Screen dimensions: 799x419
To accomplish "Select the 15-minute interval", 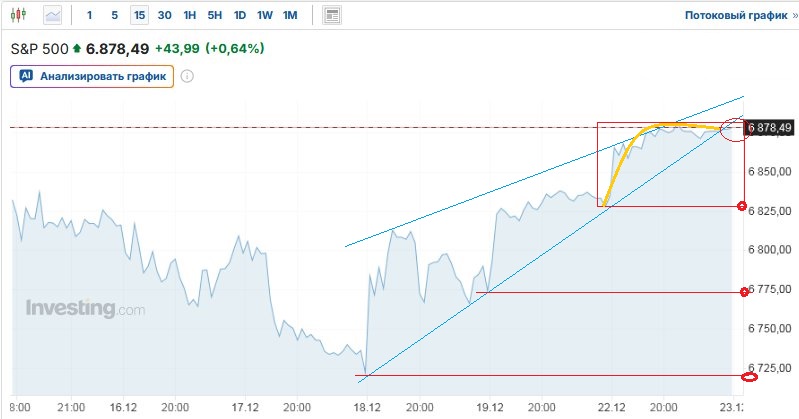I will coord(139,15).
